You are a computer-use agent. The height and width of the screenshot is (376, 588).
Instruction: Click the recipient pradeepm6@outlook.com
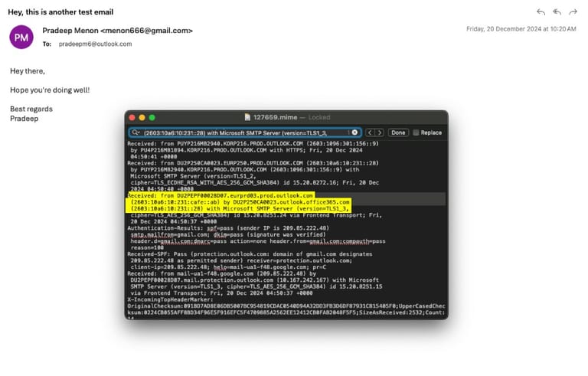95,44
